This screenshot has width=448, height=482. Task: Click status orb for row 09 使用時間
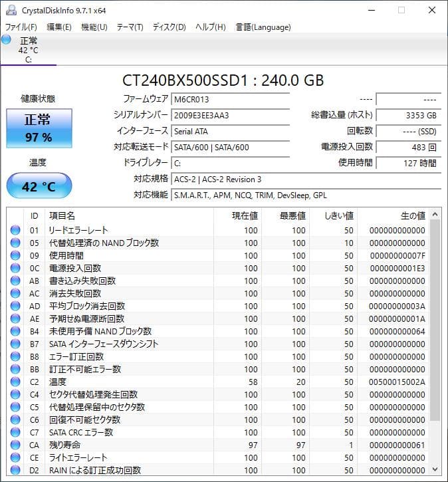click(x=15, y=255)
